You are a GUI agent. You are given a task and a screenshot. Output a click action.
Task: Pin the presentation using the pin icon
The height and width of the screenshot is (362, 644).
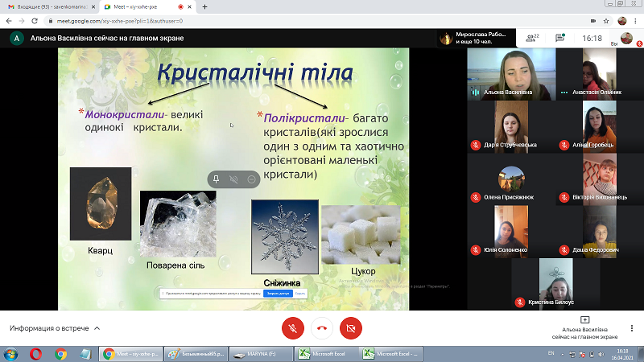pos(216,179)
